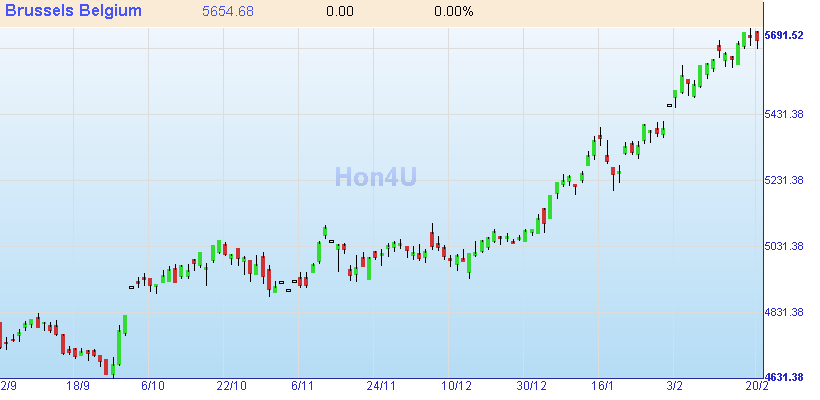This screenshot has height=400, width=820.
Task: Select the 5031.38 price axis label
Action: (x=784, y=247)
